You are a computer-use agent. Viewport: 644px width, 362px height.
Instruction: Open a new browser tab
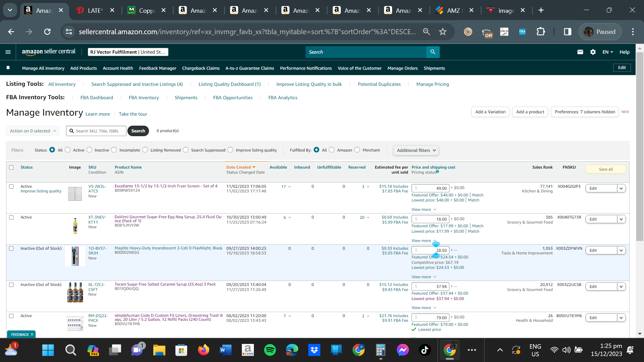tap(541, 10)
